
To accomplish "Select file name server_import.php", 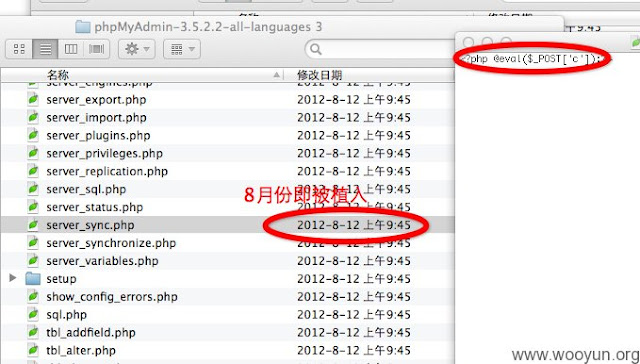I will 96,118.
